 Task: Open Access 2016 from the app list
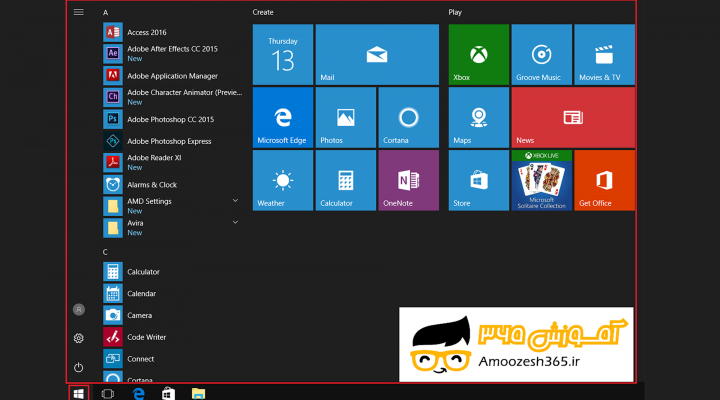(172, 32)
